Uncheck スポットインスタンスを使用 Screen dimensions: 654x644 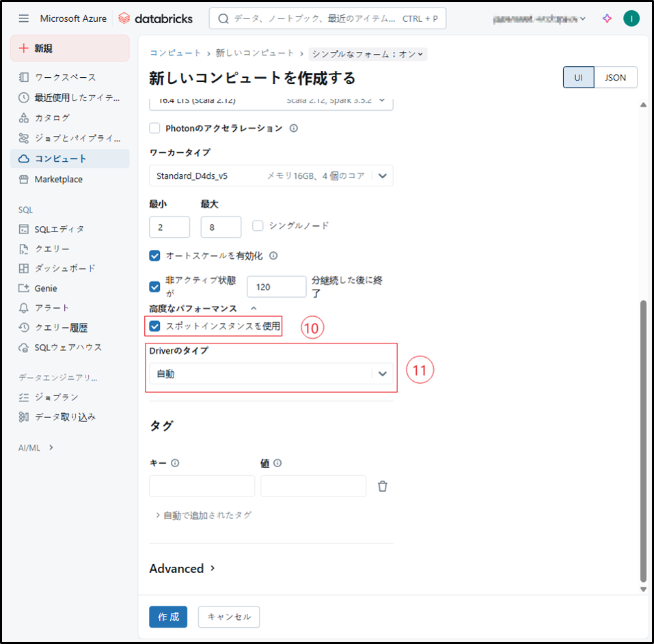click(154, 326)
